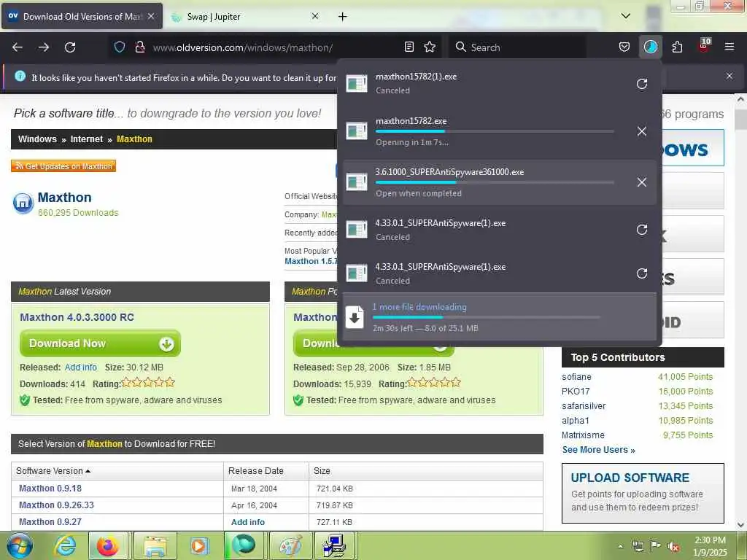Image resolution: width=747 pixels, height=560 pixels.
Task: Launch Internet Explorer from taskbar
Action: click(65, 546)
